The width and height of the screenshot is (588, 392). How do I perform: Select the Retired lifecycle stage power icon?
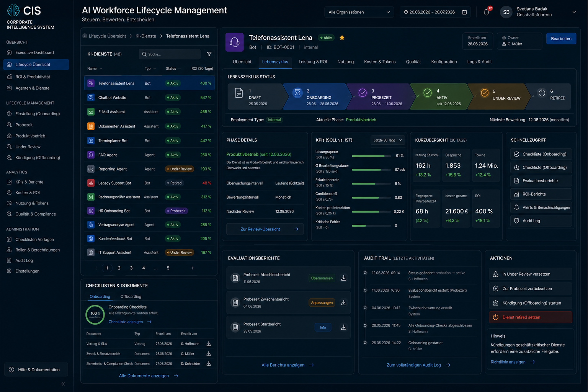542,93
